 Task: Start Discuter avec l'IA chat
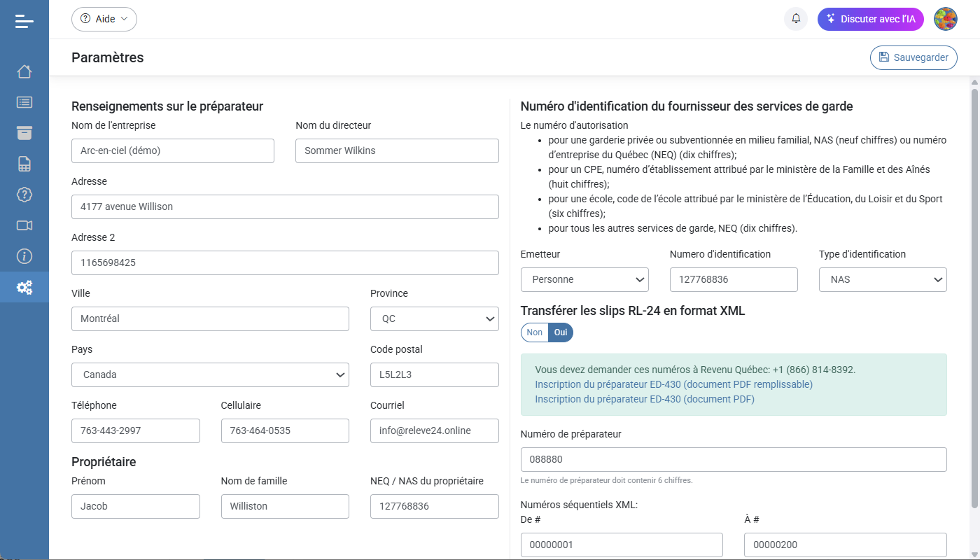(870, 19)
